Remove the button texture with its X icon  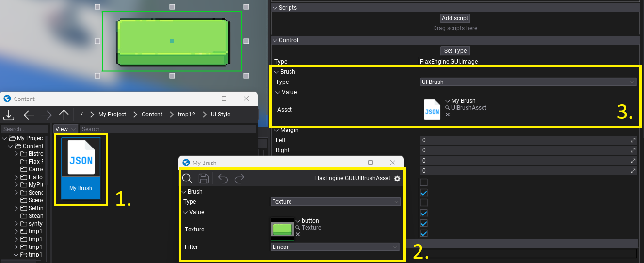tap(298, 234)
